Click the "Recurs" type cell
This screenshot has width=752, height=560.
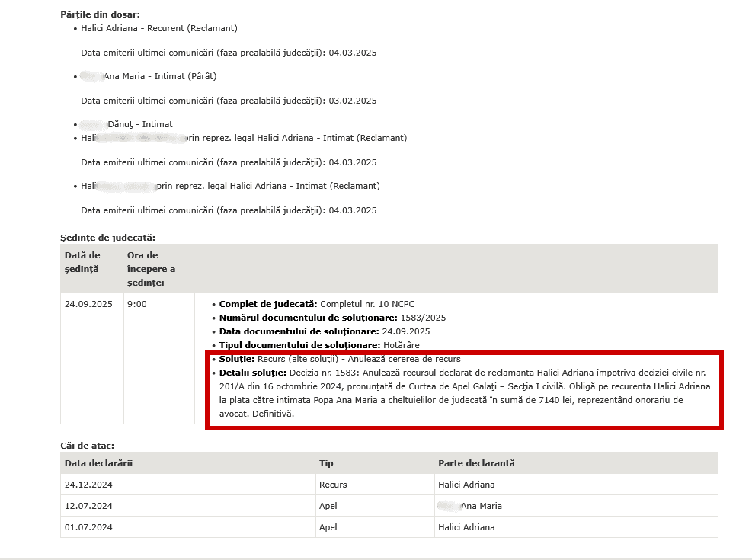tap(333, 485)
